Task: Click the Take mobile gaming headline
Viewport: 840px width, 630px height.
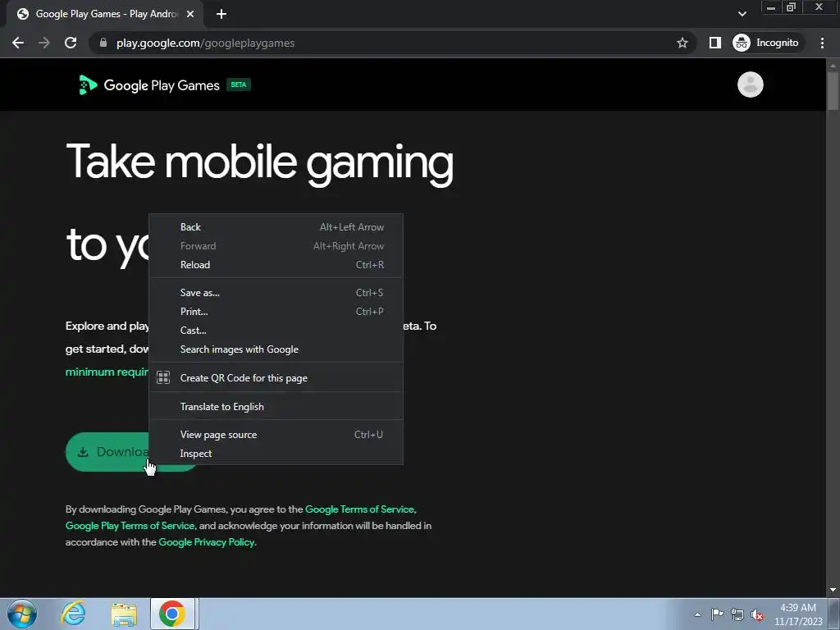Action: pos(260,162)
